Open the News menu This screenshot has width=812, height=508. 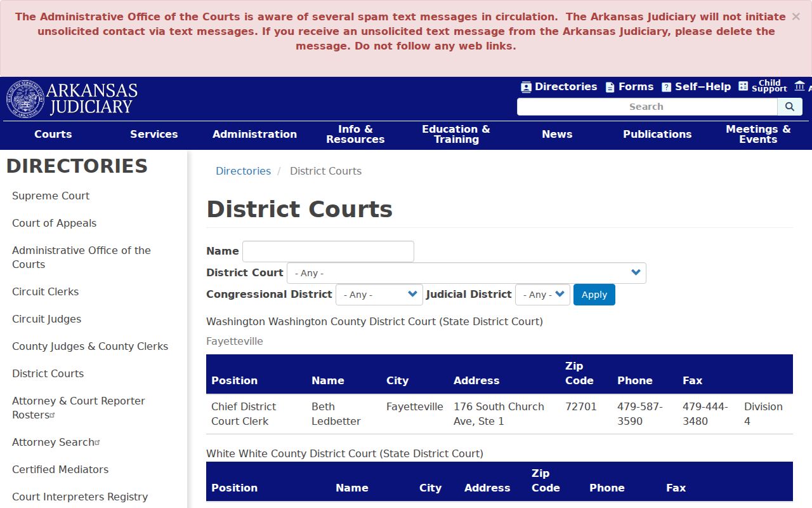pyautogui.click(x=557, y=134)
